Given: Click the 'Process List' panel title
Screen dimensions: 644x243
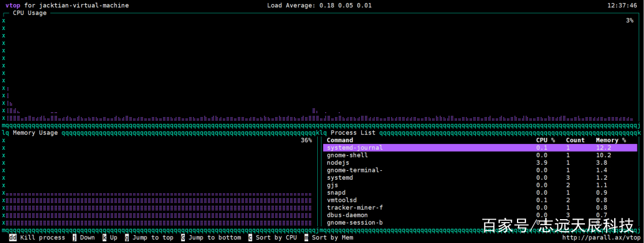Looking at the screenshot, I should (x=353, y=133).
